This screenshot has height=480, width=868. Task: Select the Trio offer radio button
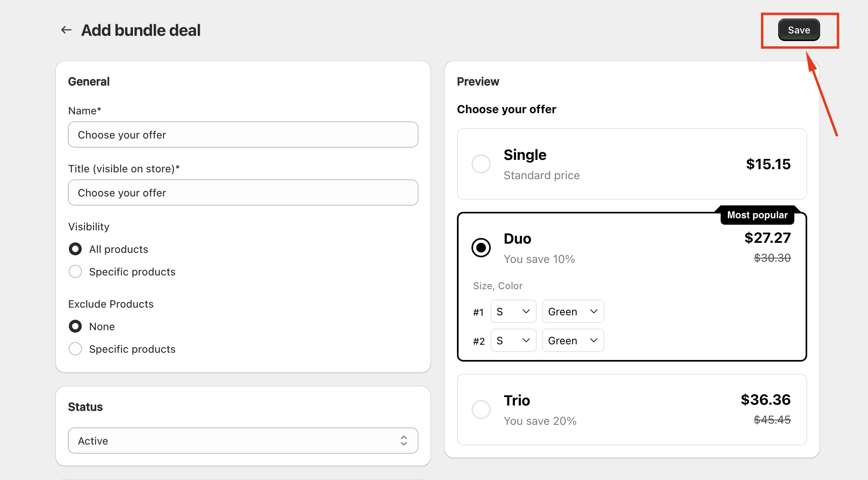(481, 410)
